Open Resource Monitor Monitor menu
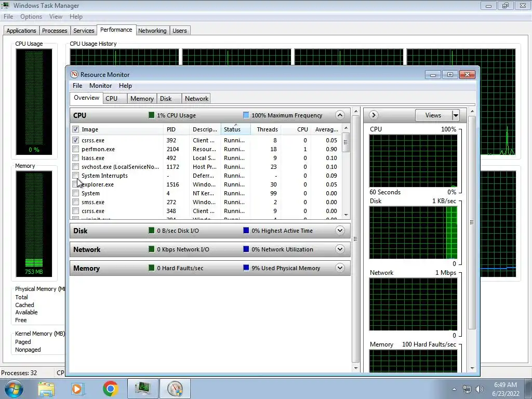Screen dimensions: 532x399 click(x=100, y=86)
